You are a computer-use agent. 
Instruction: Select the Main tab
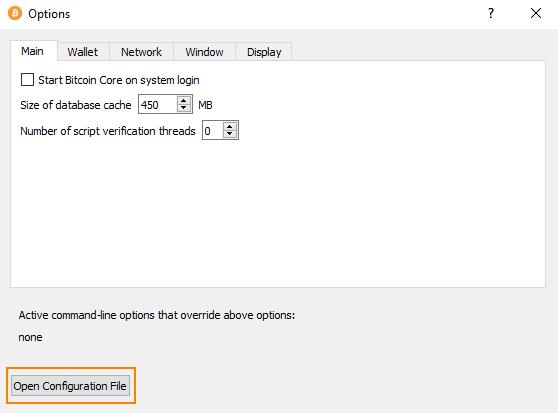(x=32, y=51)
